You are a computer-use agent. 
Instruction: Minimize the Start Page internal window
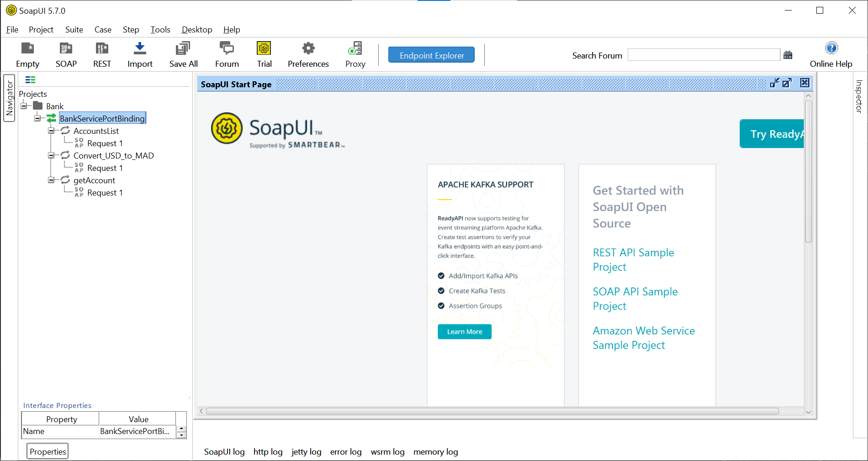[x=774, y=83]
